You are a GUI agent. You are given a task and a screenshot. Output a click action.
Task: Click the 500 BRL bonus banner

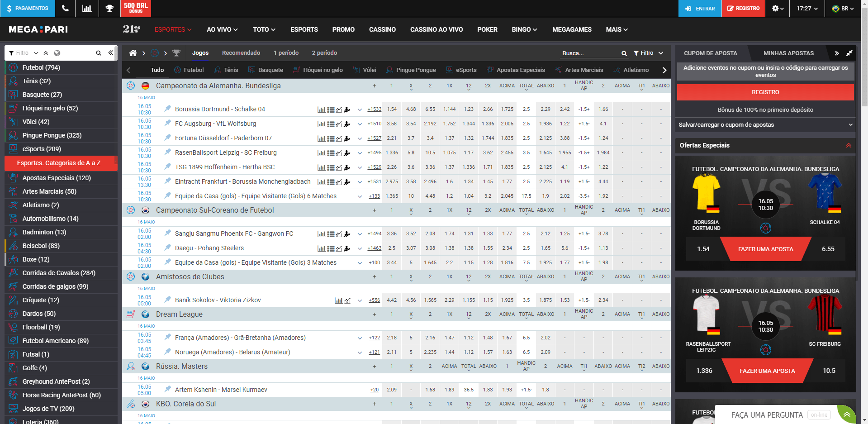point(136,8)
